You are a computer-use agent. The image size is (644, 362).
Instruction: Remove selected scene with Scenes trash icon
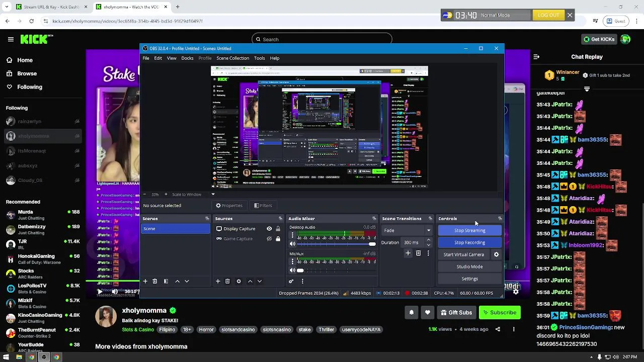[x=155, y=282]
